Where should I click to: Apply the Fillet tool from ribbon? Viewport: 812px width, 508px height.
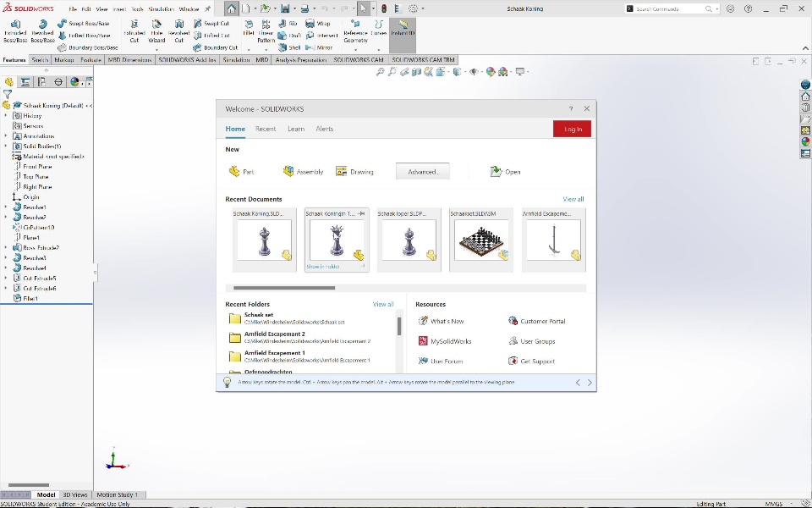[249, 29]
